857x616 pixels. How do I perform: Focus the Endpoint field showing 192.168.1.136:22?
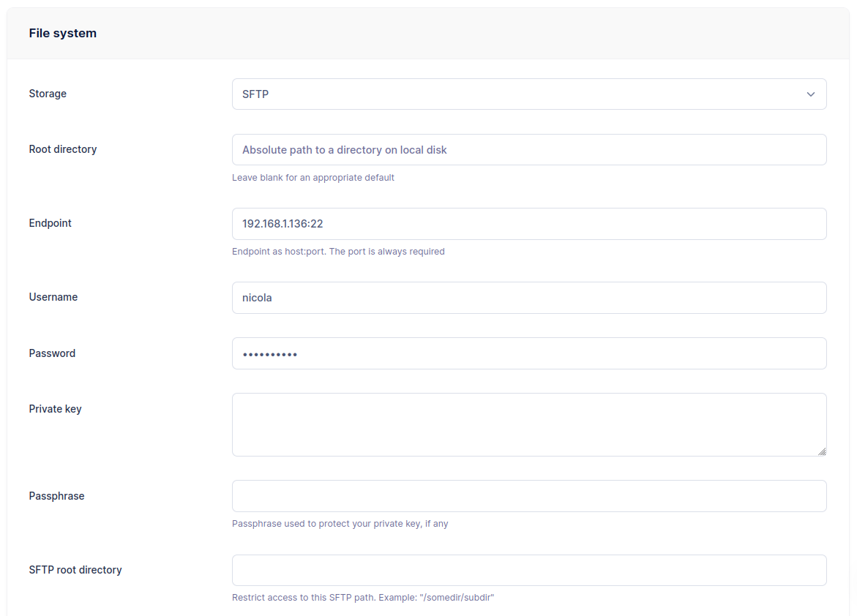(x=529, y=224)
